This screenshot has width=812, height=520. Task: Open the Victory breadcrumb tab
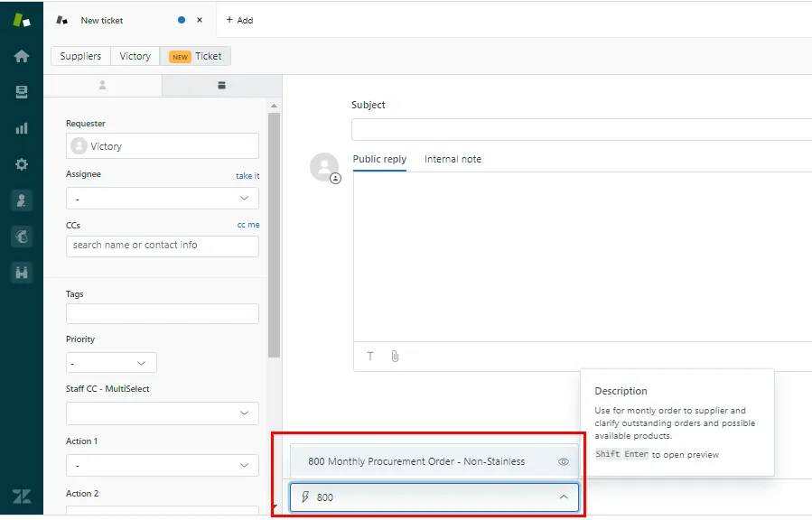point(135,56)
